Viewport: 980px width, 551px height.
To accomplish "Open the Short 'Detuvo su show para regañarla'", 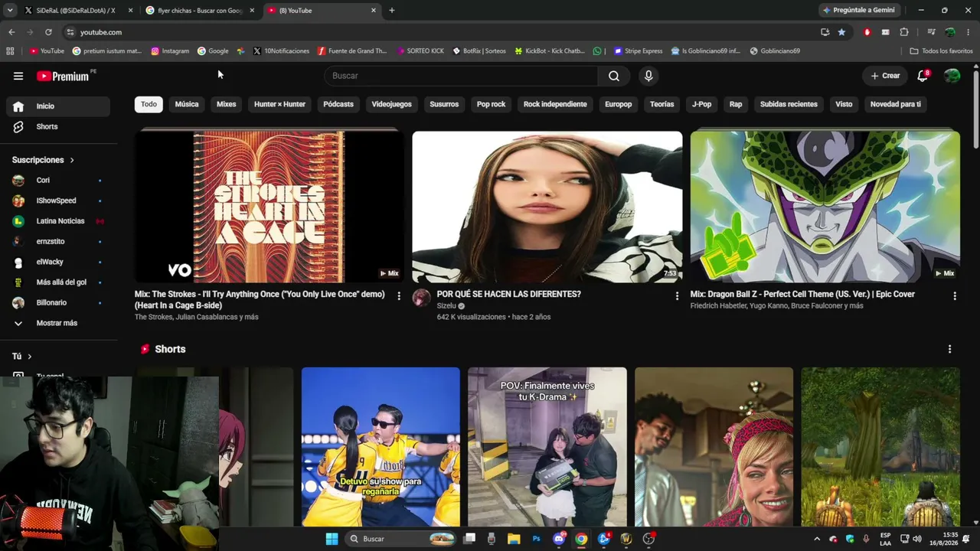I will tap(381, 447).
